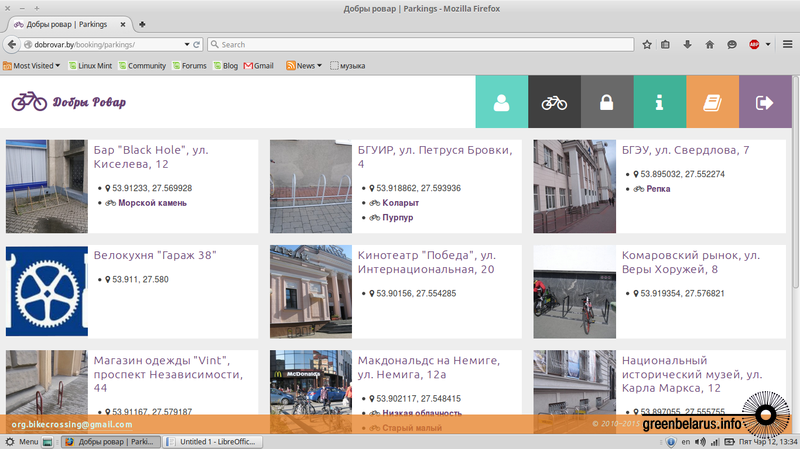Click the БГЭУ building photo

pos(574,186)
